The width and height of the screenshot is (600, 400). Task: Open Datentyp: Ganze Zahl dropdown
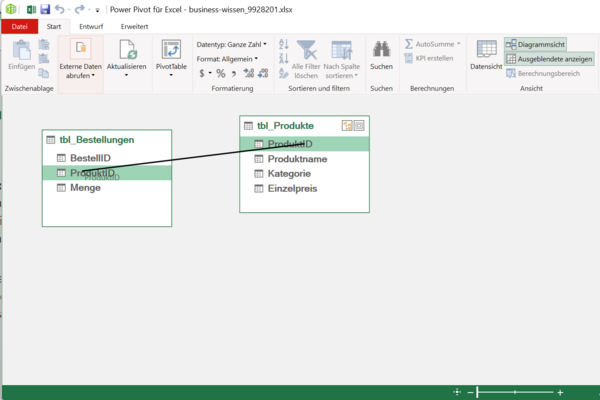click(x=232, y=44)
